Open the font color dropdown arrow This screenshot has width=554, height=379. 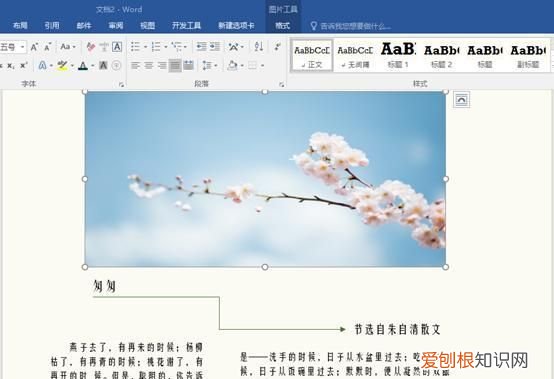tap(93, 66)
